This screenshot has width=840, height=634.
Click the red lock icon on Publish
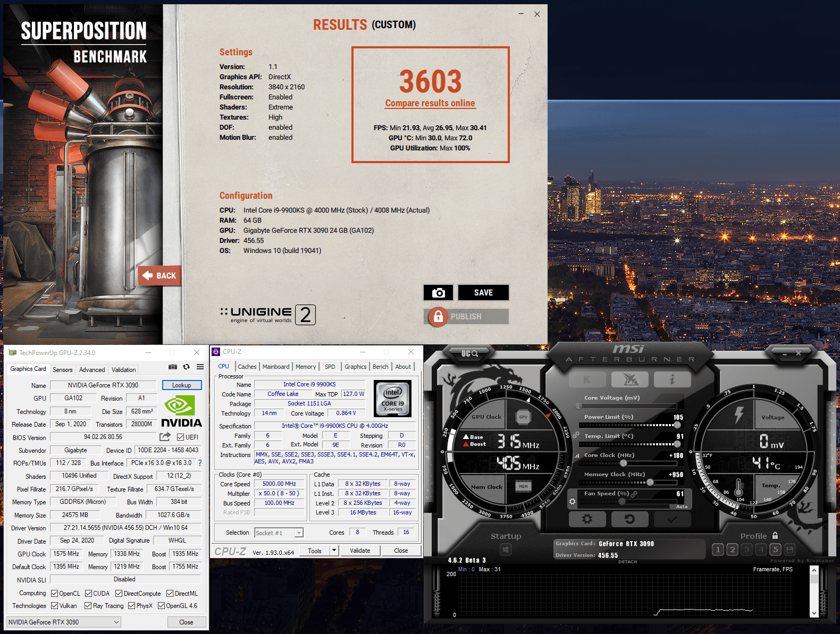point(438,317)
